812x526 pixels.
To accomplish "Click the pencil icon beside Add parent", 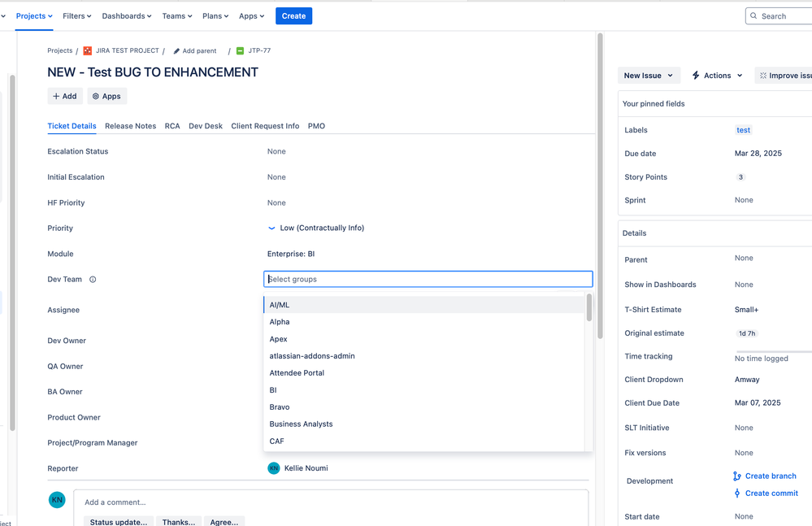I will (x=176, y=51).
